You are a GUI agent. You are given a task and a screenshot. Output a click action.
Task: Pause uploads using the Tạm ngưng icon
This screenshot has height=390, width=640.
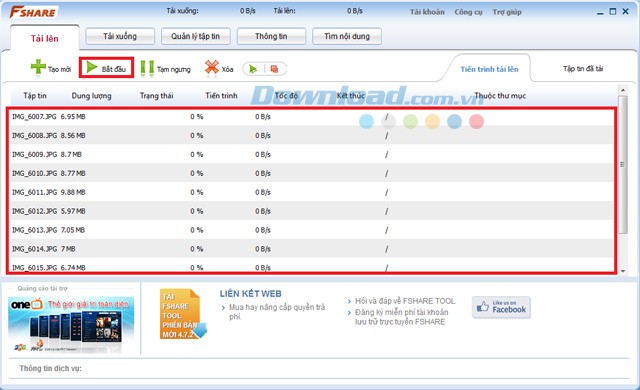point(147,69)
